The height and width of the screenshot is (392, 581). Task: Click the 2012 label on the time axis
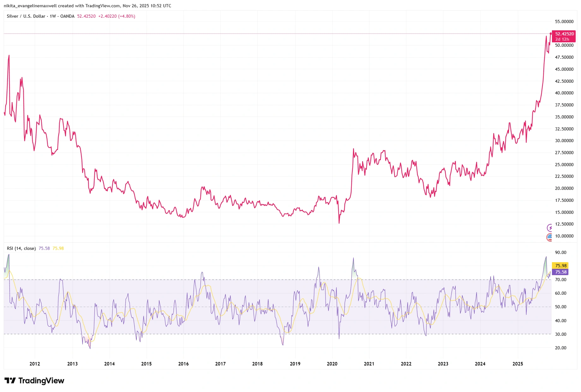coord(35,364)
